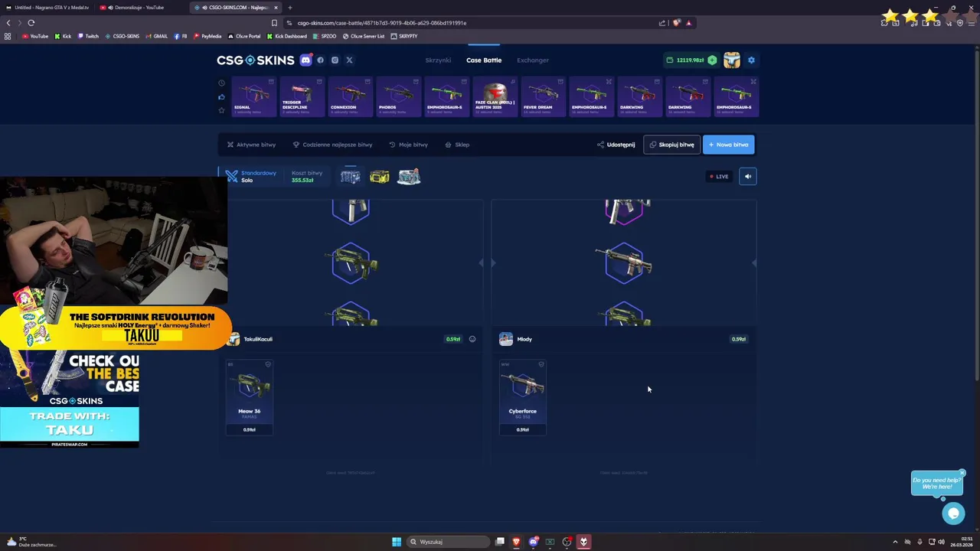Select Codzienne najlepsze bitwy menu item
980x551 pixels.
point(332,145)
